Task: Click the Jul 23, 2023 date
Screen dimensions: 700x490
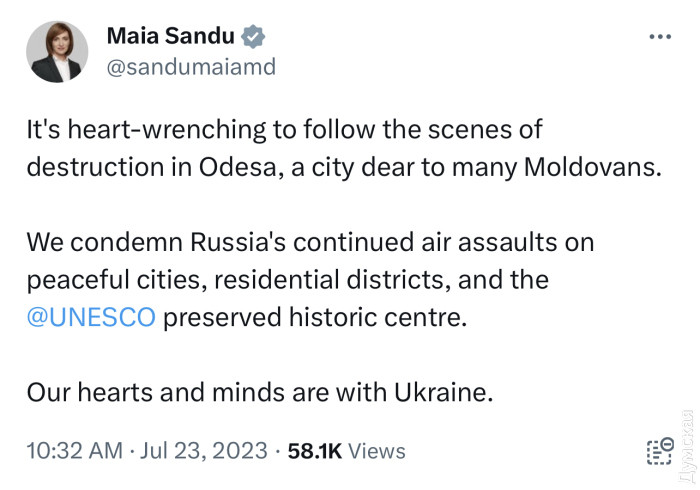Action: point(206,451)
